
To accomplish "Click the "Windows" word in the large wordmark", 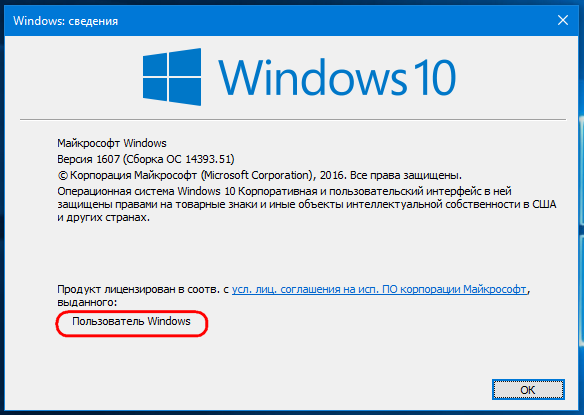I will coord(312,77).
